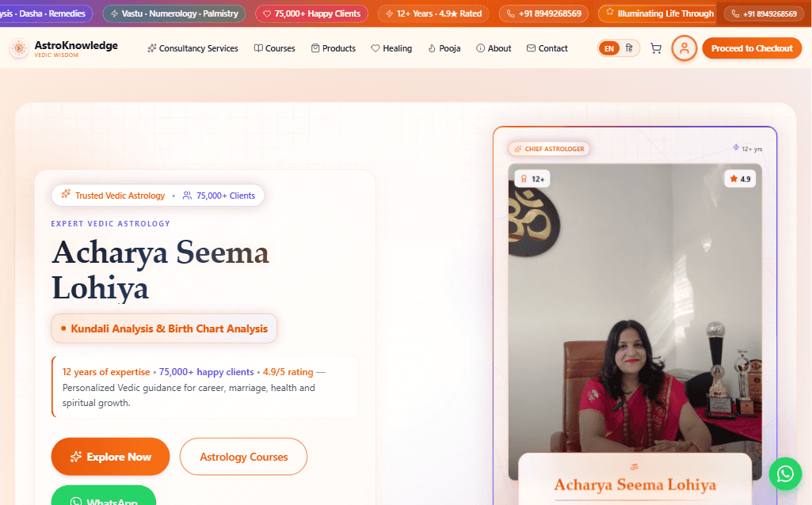Screen dimensions: 812x505
Task: Switch language to Hindi (हि)
Action: [629, 48]
